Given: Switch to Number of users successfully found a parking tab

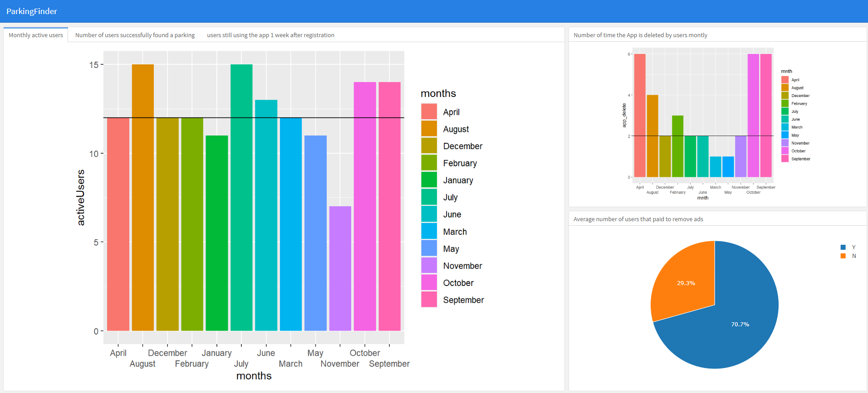Looking at the screenshot, I should (135, 35).
